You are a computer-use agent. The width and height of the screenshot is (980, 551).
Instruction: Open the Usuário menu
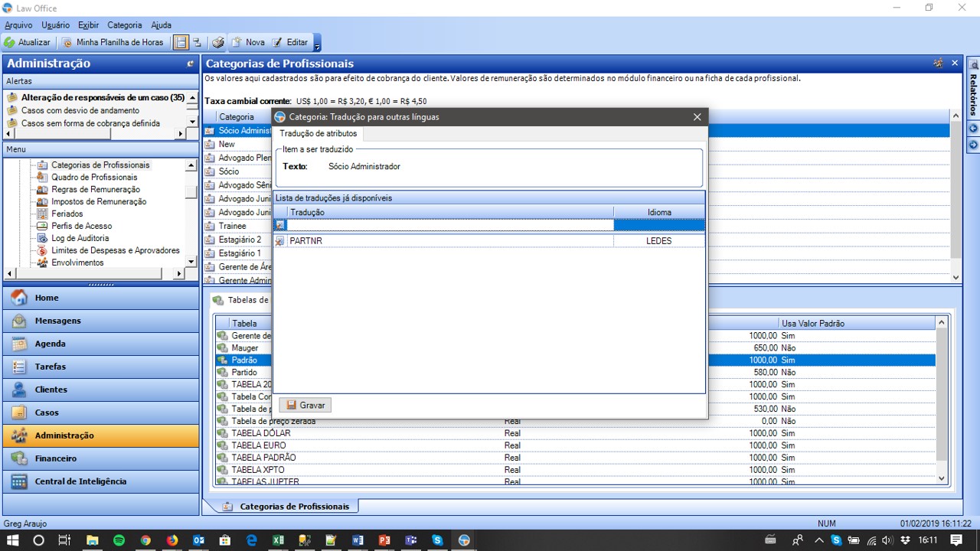point(55,25)
